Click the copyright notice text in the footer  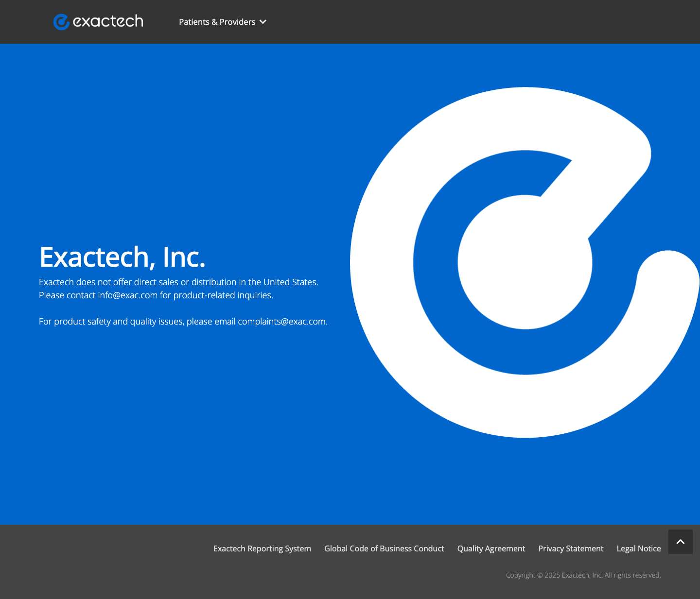pos(583,575)
